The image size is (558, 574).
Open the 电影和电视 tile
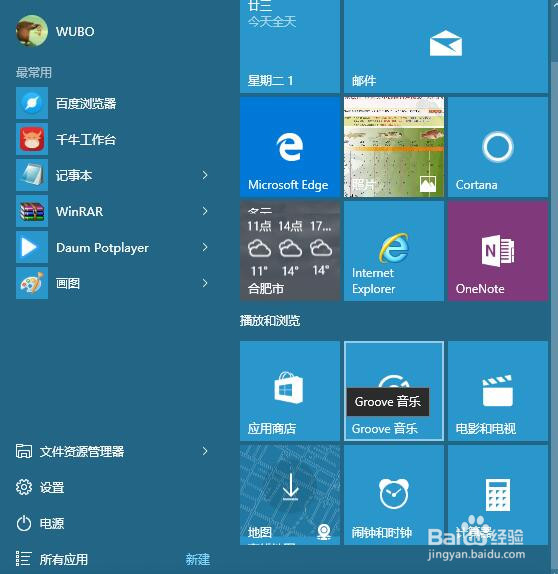click(498, 391)
